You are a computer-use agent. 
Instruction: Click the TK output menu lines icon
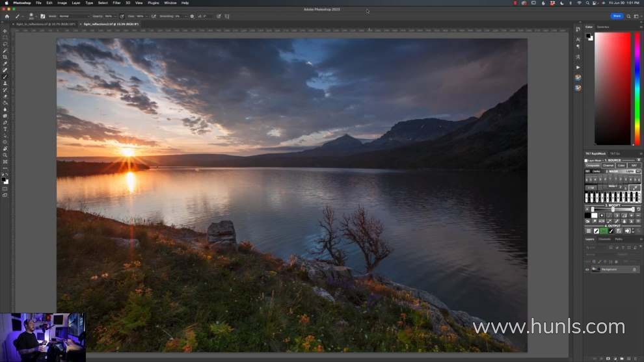[x=589, y=231]
